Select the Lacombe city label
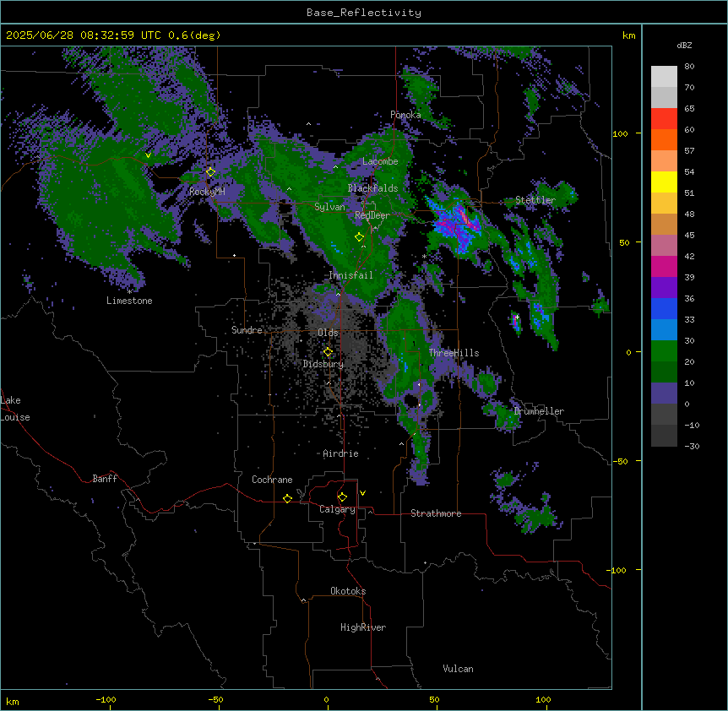 coord(380,161)
